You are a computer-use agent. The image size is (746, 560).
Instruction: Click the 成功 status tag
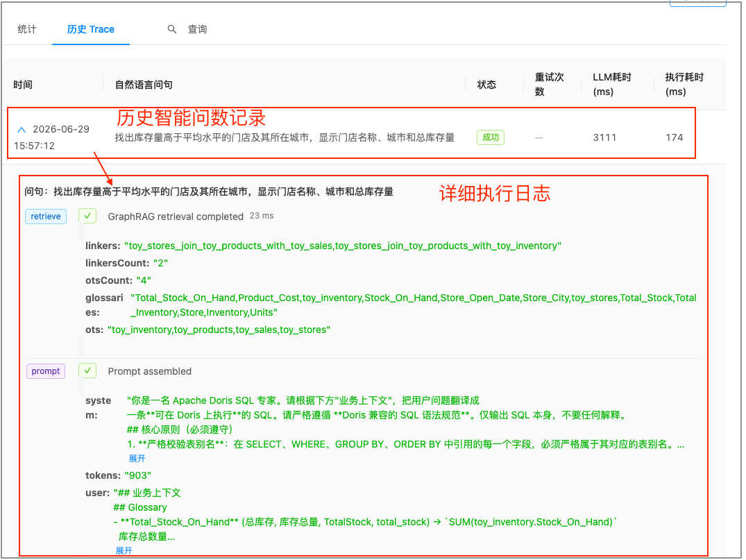pos(491,137)
